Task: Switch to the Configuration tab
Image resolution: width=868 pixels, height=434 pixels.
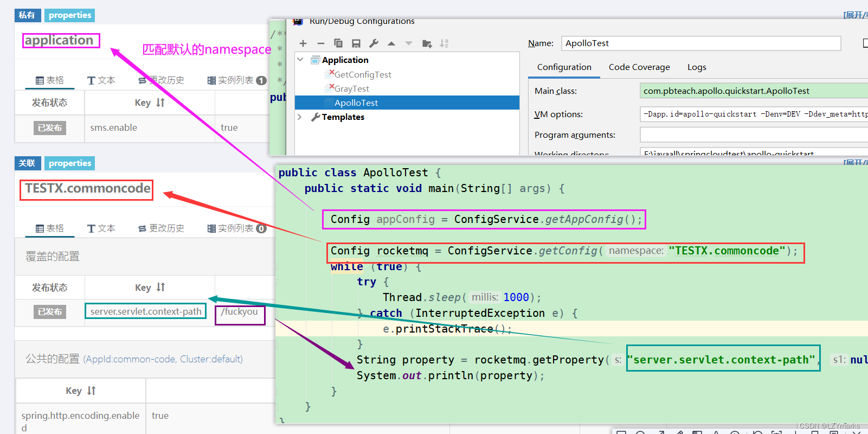Action: [564, 67]
